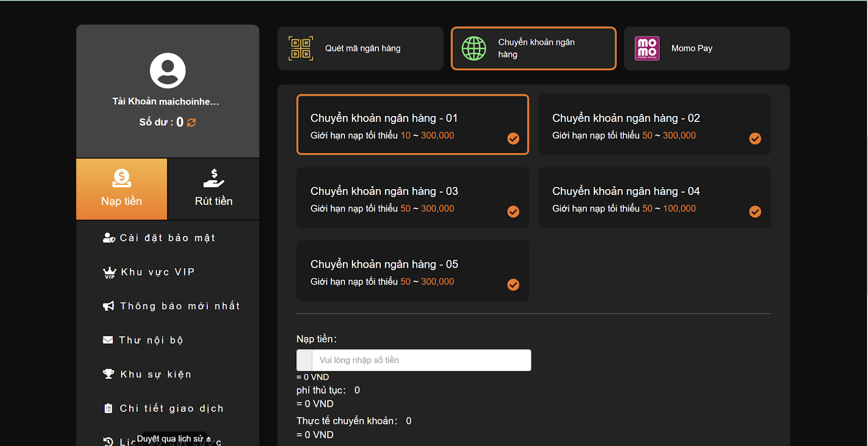Click the QR code scan icon
The image size is (868, 446).
click(301, 48)
